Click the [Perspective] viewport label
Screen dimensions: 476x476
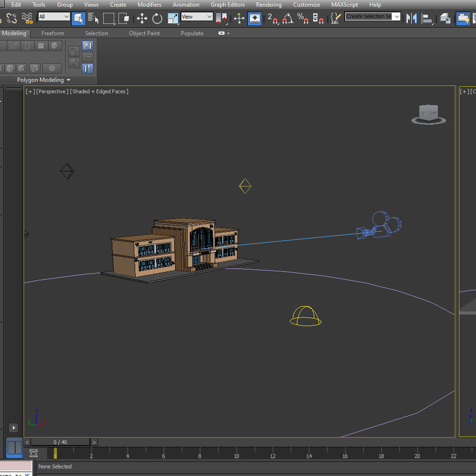click(x=52, y=91)
